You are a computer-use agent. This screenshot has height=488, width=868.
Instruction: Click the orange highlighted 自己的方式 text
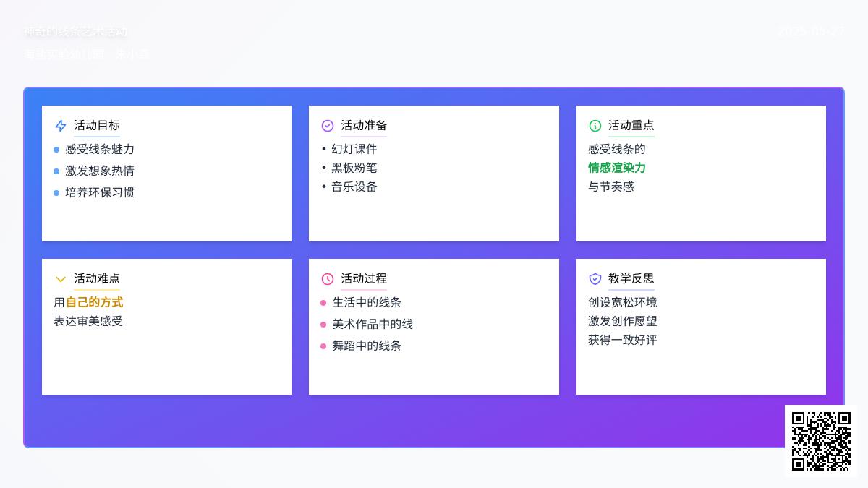click(94, 302)
